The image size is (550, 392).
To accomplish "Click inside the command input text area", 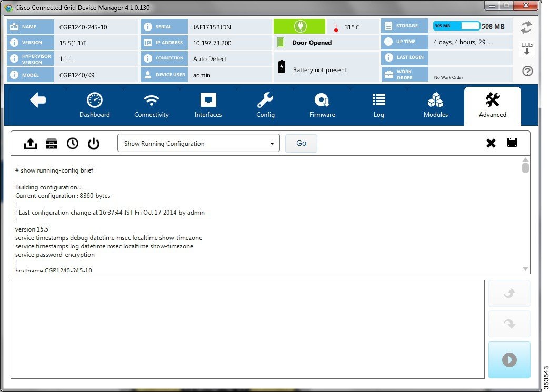I will (x=248, y=329).
